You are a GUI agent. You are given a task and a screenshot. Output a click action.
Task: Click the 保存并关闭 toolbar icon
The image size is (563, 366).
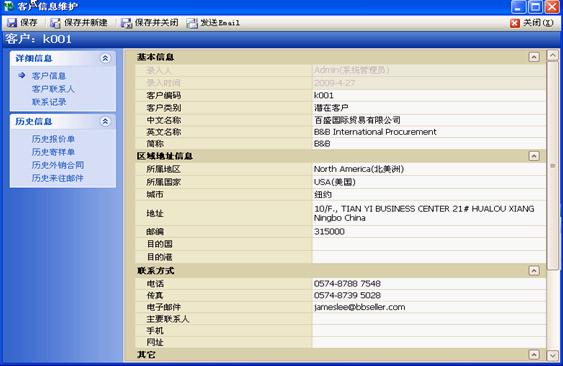[x=126, y=23]
